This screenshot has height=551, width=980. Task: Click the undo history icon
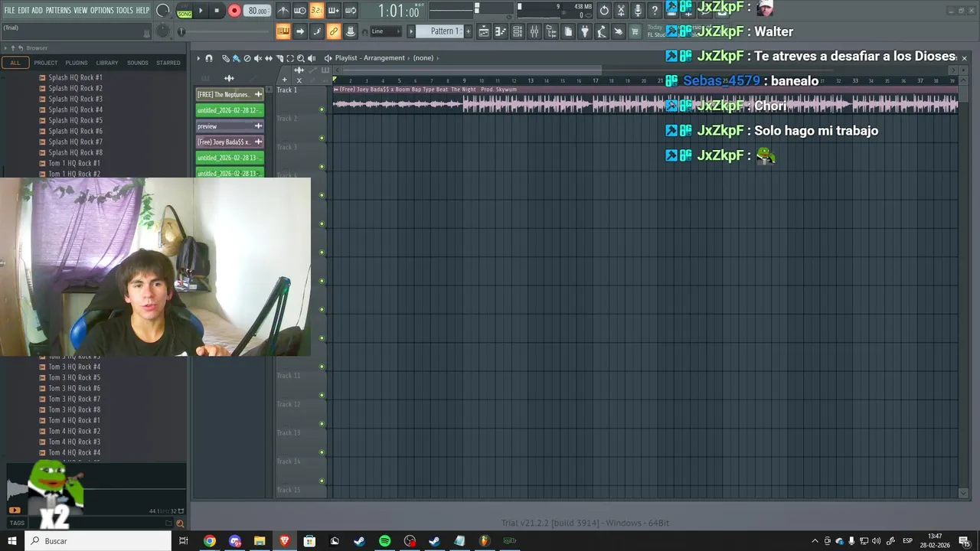click(x=604, y=11)
